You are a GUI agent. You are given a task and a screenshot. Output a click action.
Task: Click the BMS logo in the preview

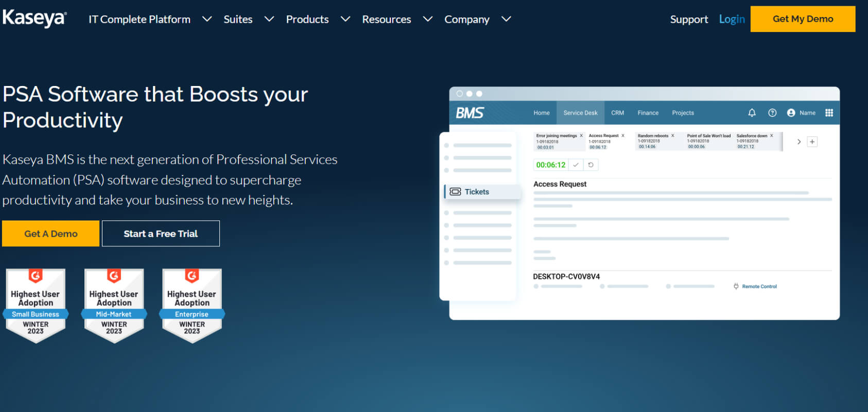click(470, 113)
